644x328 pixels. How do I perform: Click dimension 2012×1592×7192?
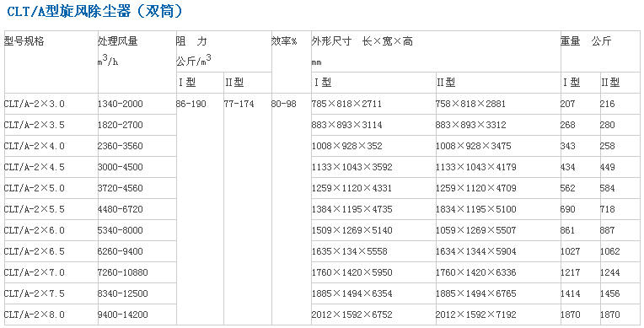coord(476,315)
